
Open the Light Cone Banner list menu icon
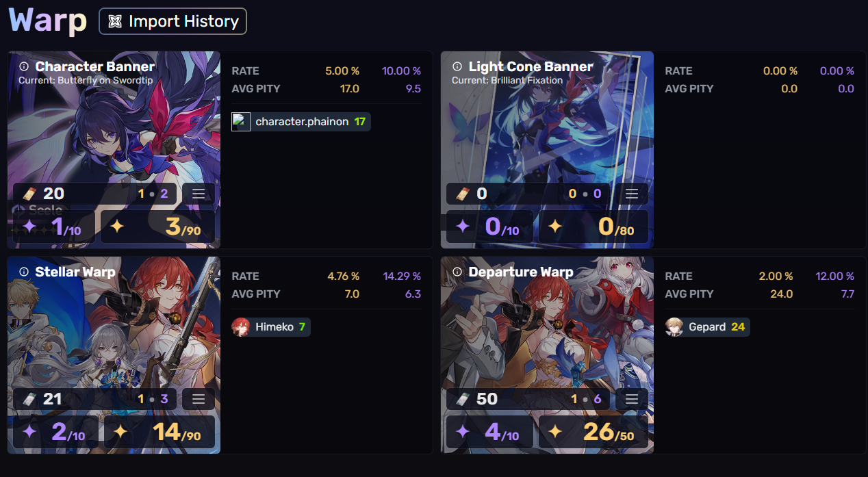click(x=632, y=194)
